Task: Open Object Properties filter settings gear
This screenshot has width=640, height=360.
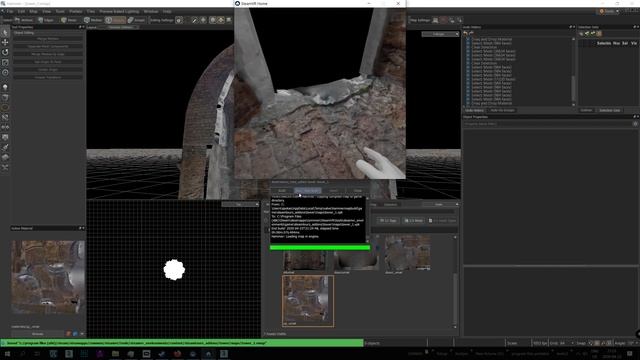Action: (635, 124)
